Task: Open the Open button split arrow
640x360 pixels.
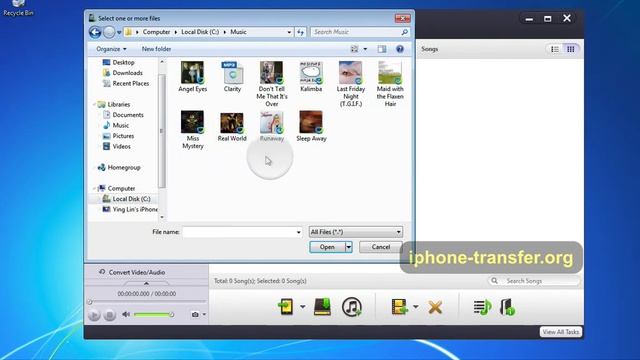Action: (x=349, y=247)
